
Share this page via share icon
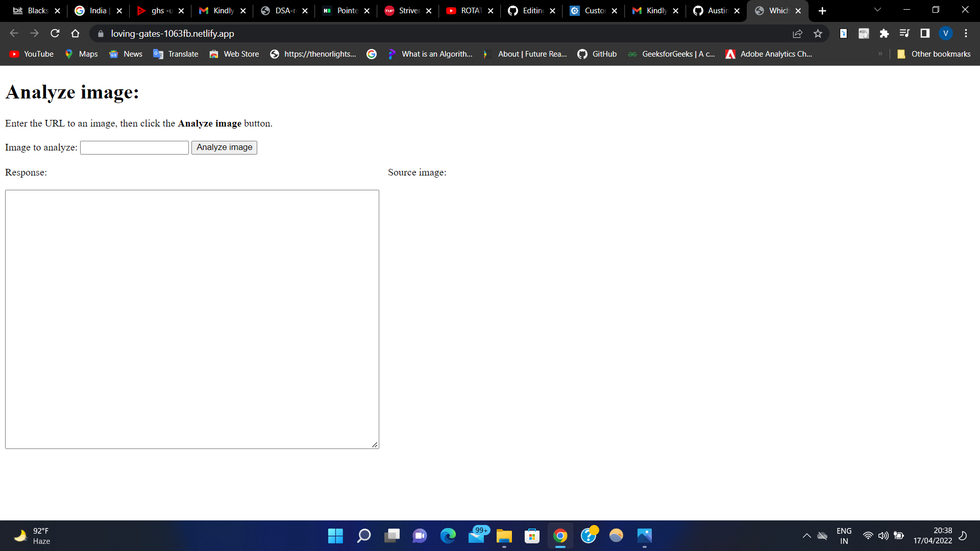pyautogui.click(x=797, y=34)
